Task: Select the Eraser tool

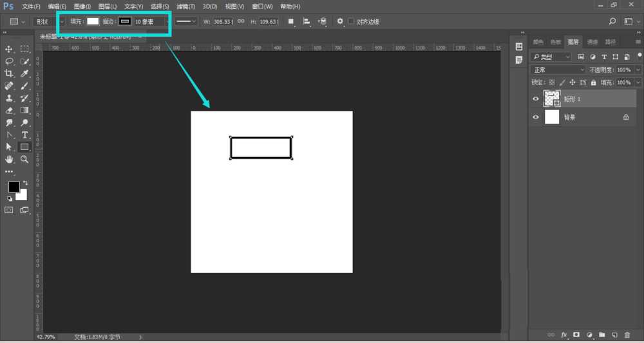Action: [10, 110]
